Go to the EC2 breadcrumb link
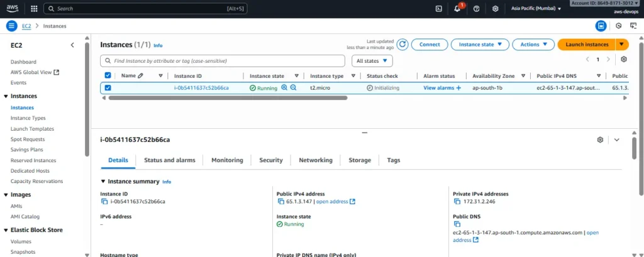 [26, 26]
